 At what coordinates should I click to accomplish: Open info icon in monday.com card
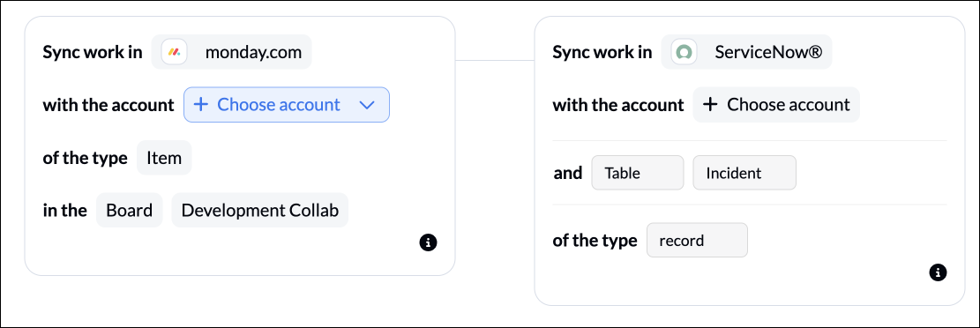[428, 242]
